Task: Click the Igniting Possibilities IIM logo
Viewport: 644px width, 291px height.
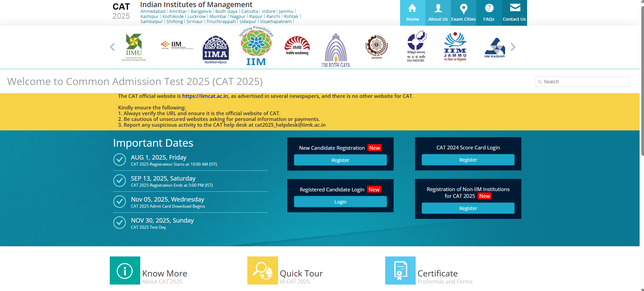Action: pyautogui.click(x=256, y=46)
